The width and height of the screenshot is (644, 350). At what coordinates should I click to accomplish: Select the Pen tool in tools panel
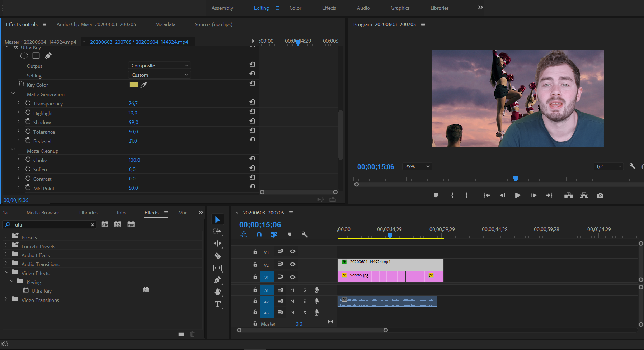click(217, 280)
